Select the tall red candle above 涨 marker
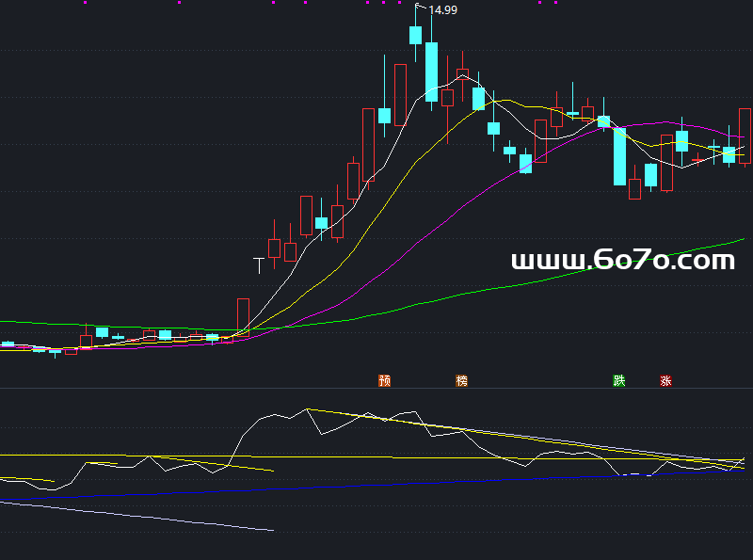The image size is (753, 560). tap(667, 163)
